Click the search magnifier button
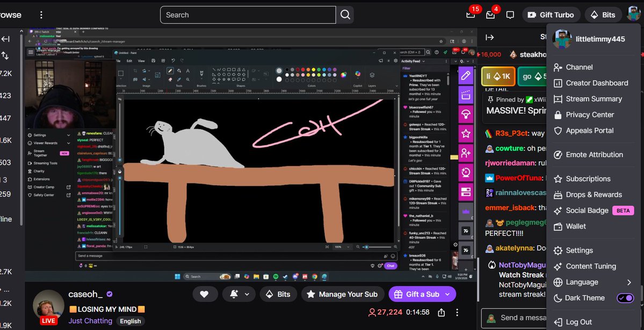Image resolution: width=644 pixels, height=330 pixels. [x=345, y=15]
